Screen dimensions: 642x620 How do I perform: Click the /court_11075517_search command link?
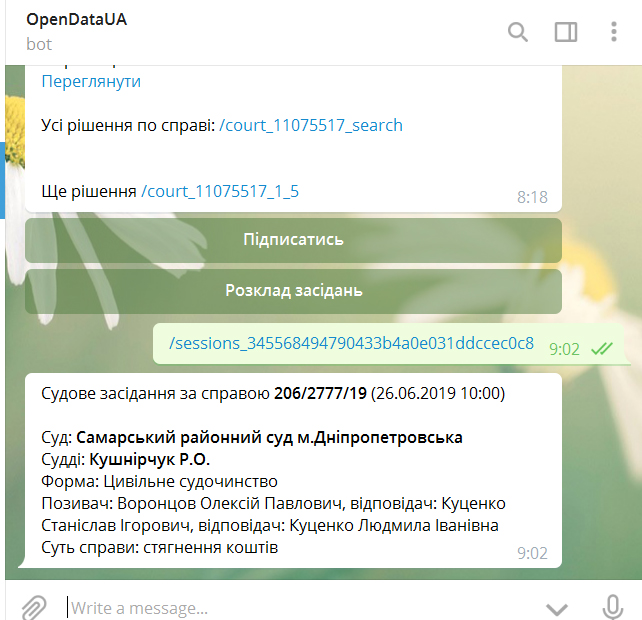[x=310, y=125]
